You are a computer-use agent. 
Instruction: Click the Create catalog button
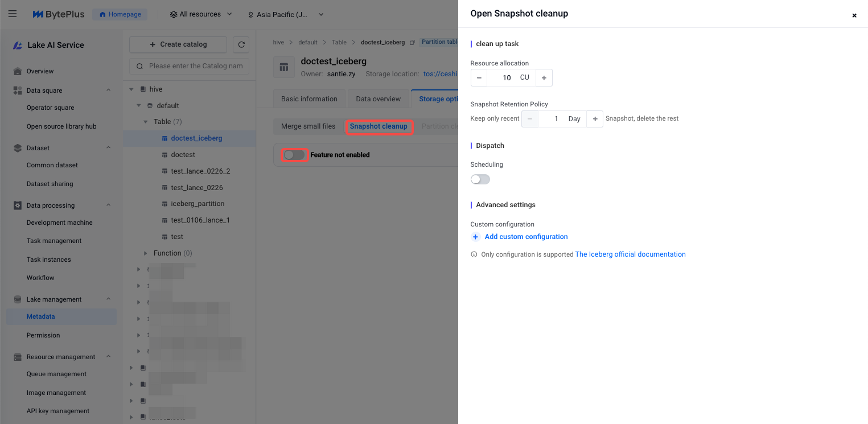click(178, 44)
